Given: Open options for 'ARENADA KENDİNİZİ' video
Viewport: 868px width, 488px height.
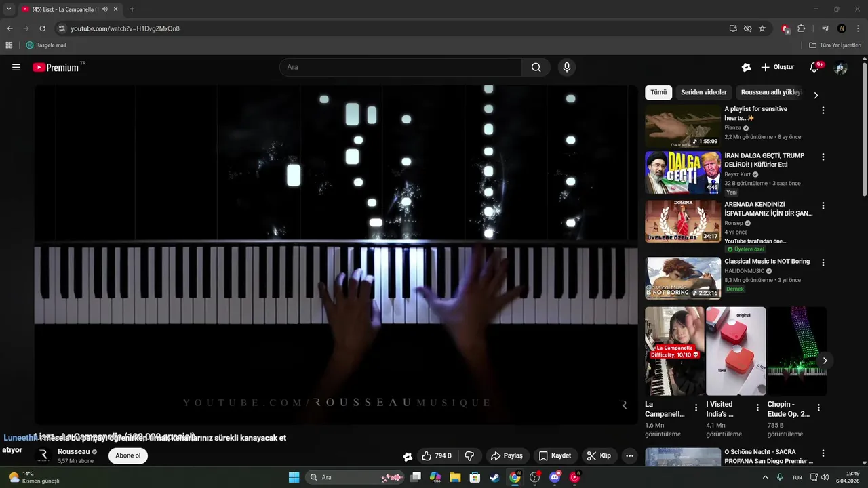Looking at the screenshot, I should [x=823, y=205].
